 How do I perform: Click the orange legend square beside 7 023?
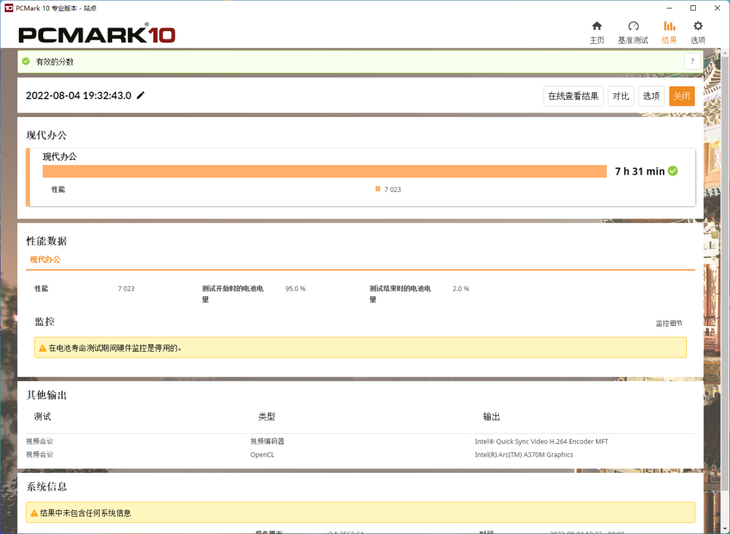[x=378, y=189]
